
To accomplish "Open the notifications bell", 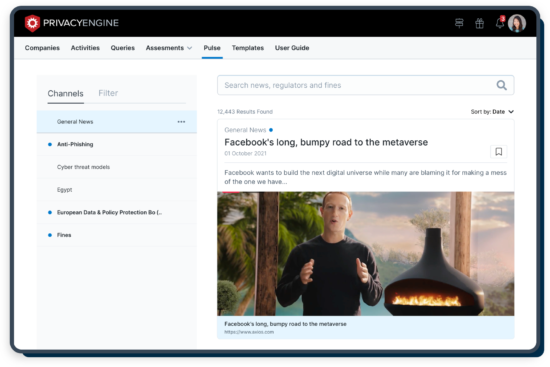I will coord(500,23).
